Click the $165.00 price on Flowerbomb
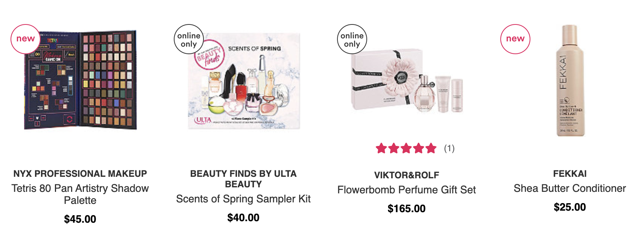The height and width of the screenshot is (240, 644). point(407,208)
